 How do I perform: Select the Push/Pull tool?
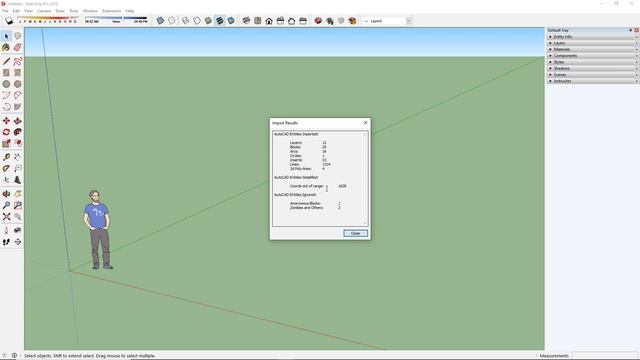point(18,121)
